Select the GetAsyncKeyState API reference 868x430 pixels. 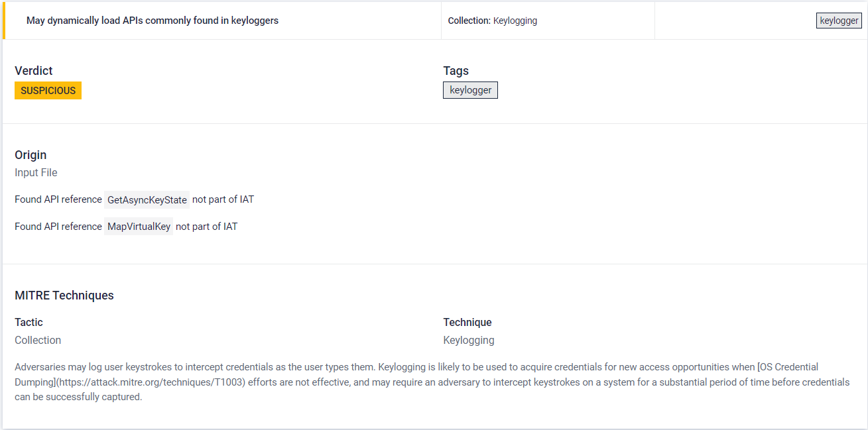[x=147, y=199]
